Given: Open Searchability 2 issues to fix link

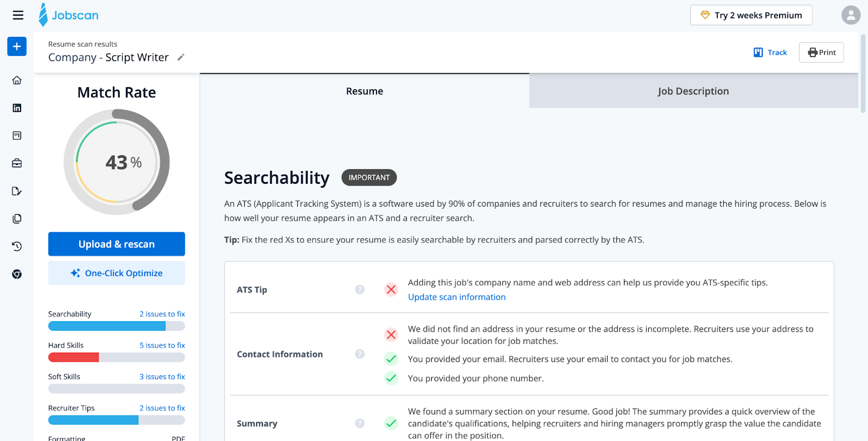Looking at the screenshot, I should [162, 314].
